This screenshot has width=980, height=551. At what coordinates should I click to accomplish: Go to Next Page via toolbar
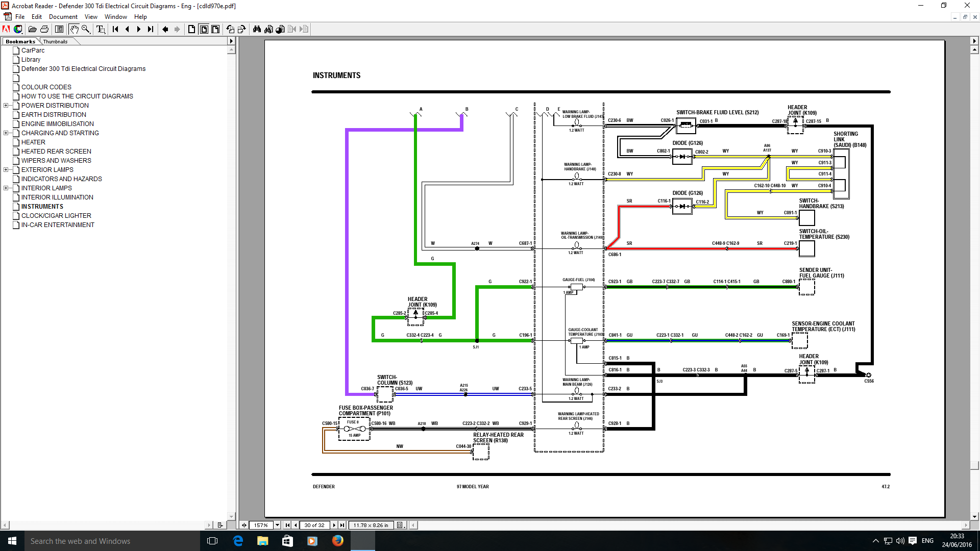click(x=139, y=29)
